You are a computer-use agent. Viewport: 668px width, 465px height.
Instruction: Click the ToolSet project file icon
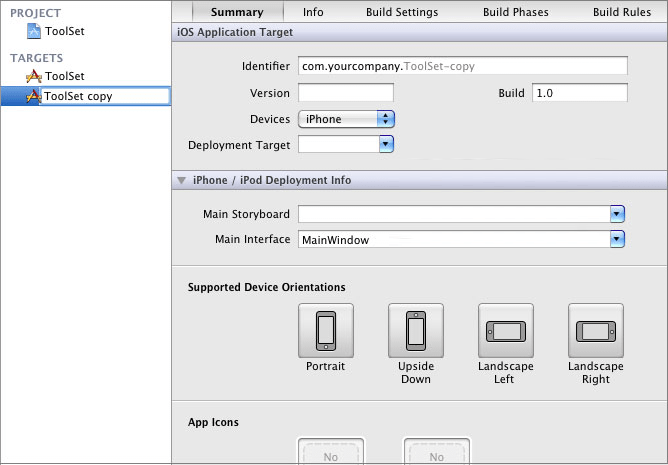click(x=34, y=31)
